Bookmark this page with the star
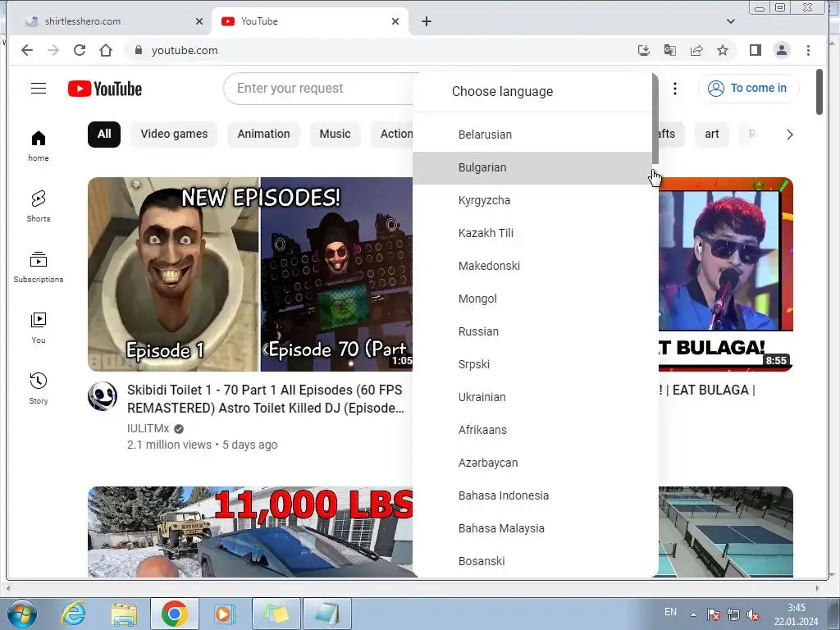Screen dimensions: 840x630 (722, 50)
